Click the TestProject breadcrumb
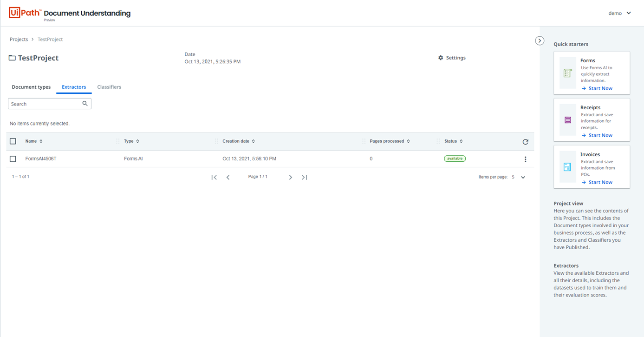 point(50,40)
